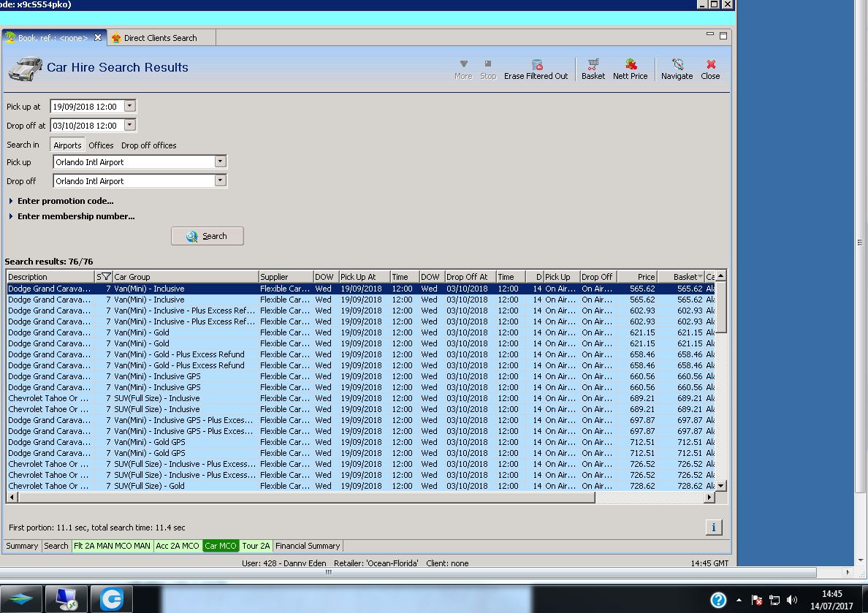
Task: Open the Drop off location dropdown
Action: [x=220, y=181]
